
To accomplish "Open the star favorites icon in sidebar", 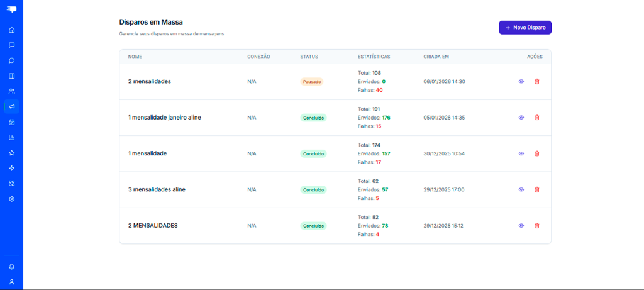I will pyautogui.click(x=11, y=153).
